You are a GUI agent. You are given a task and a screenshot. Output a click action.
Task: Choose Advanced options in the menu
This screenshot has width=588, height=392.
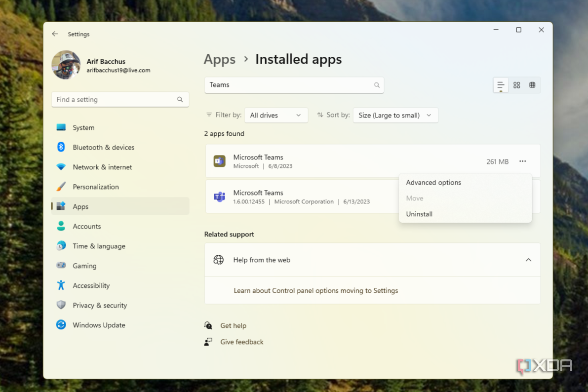point(433,182)
